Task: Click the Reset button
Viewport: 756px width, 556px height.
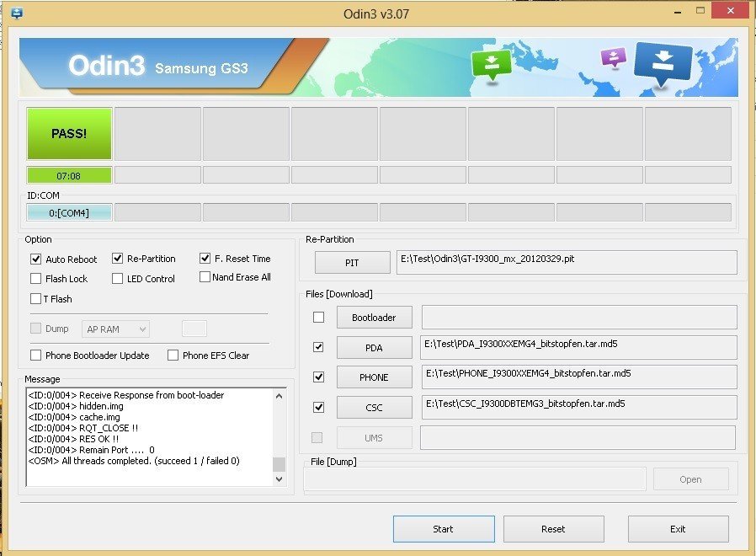Action: tap(553, 529)
